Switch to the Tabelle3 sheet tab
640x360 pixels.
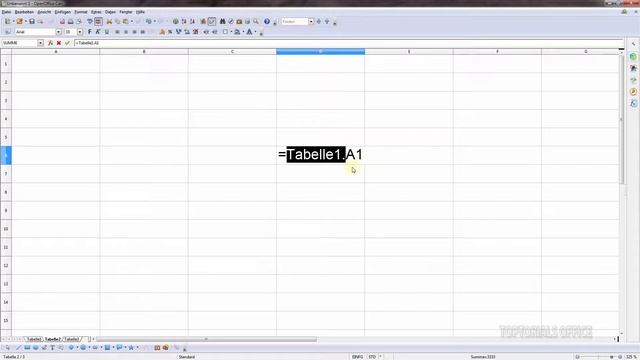pyautogui.click(x=72, y=339)
